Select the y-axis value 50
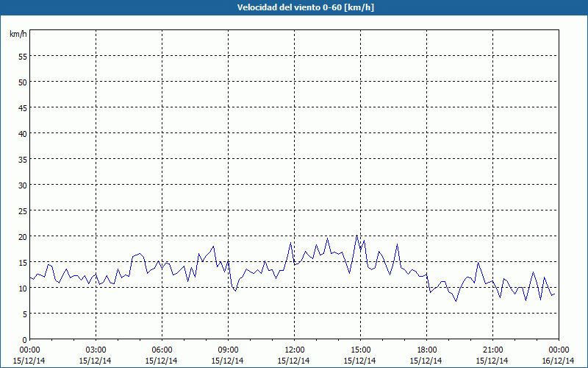 pyautogui.click(x=23, y=82)
